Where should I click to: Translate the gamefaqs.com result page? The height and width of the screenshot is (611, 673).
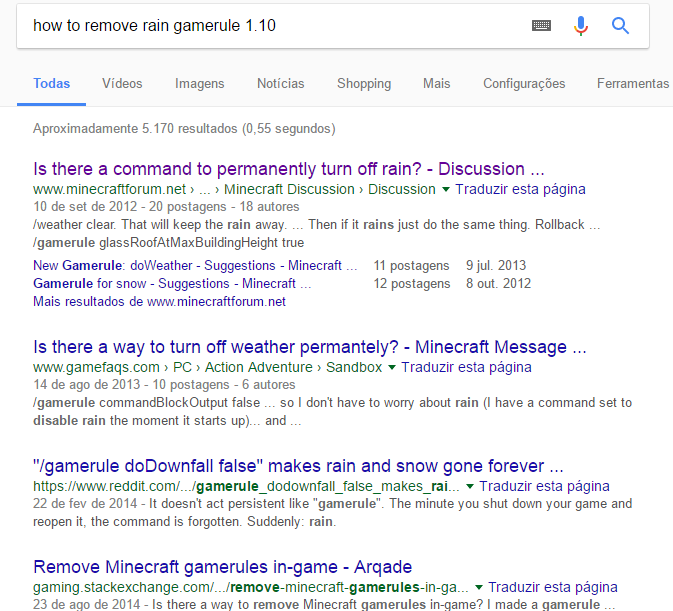coord(466,367)
